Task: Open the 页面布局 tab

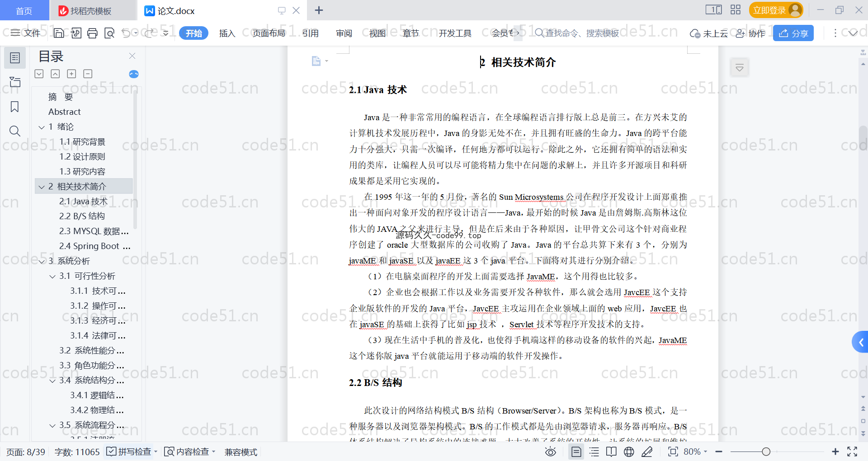Action: [x=269, y=33]
